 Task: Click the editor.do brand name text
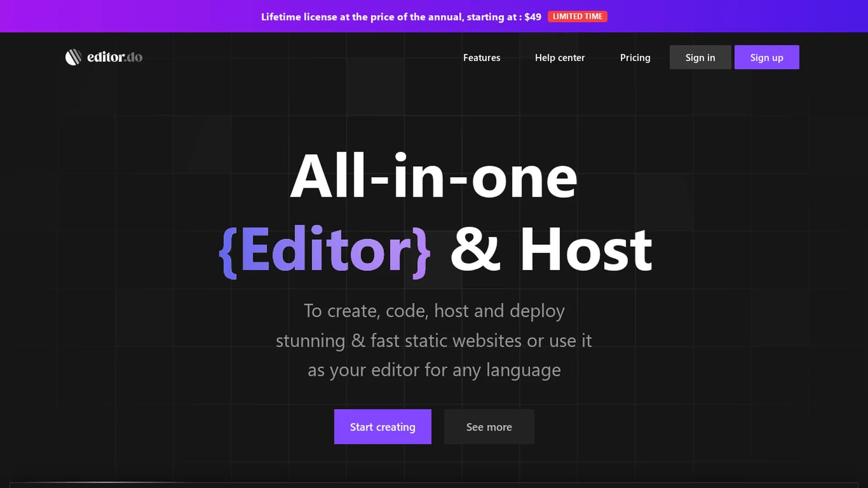(114, 57)
